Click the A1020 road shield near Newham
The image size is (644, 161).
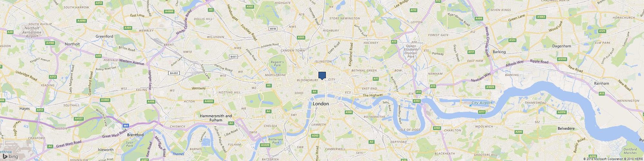click(x=490, y=87)
